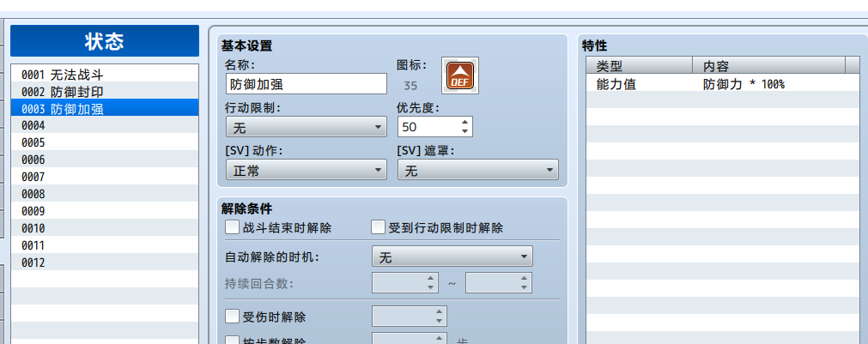
Task: Decrease 优先度 with the down arrow
Action: (465, 131)
